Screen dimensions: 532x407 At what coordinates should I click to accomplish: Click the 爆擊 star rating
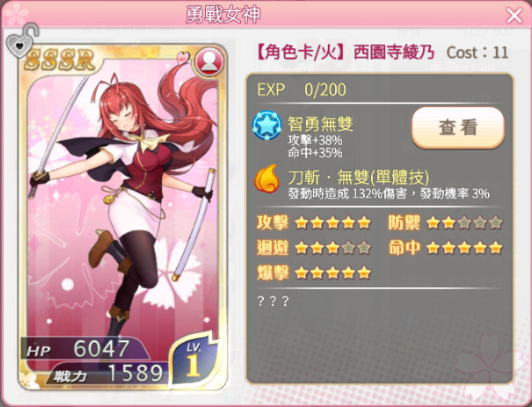click(x=333, y=273)
